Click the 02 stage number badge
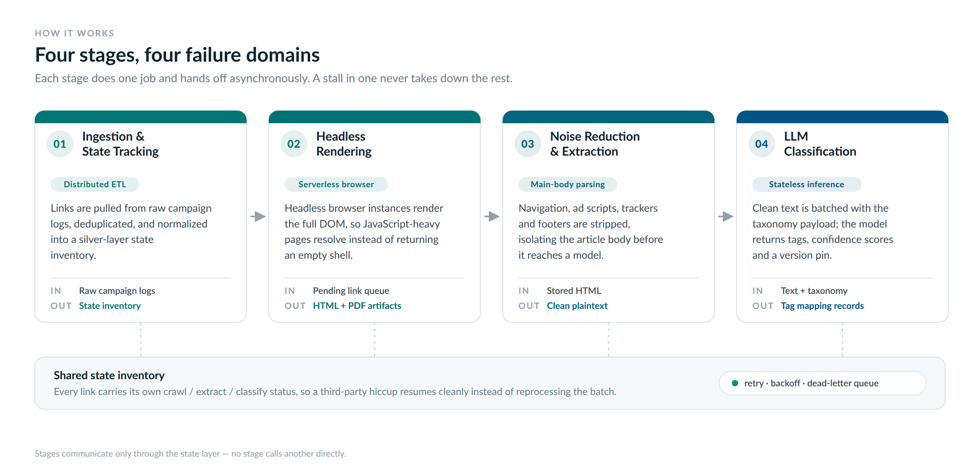Viewport: 980px width, 474px height. coord(294,144)
